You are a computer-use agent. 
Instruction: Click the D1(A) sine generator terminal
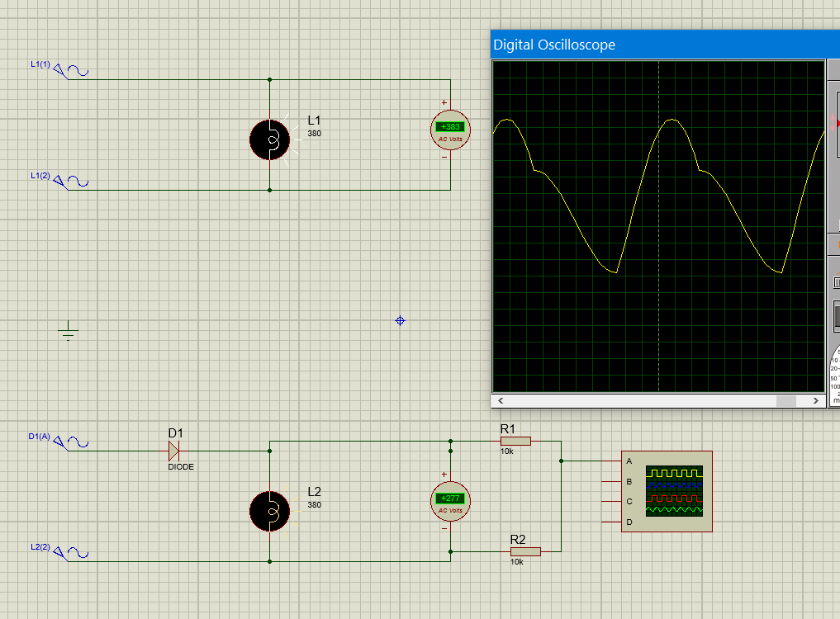71,443
